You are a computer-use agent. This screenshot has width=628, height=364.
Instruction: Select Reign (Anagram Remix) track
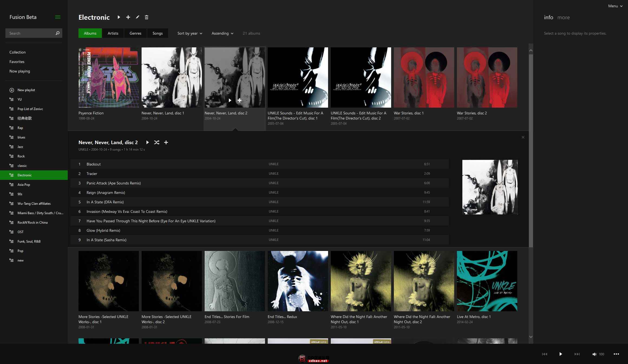[260, 193]
